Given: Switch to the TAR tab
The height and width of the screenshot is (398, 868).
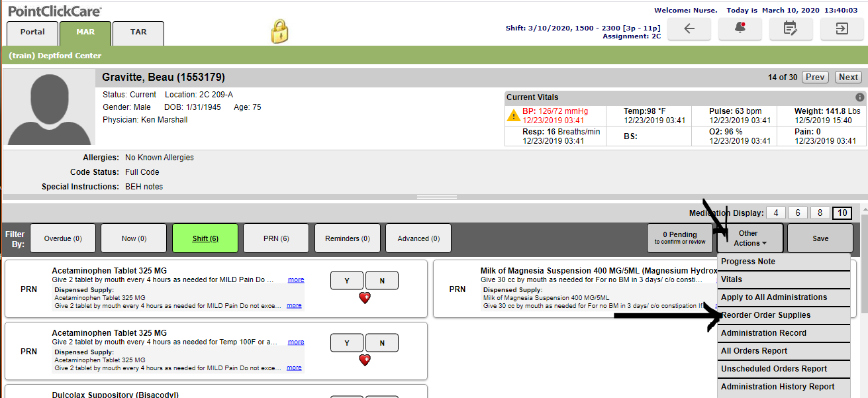Looking at the screenshot, I should pos(138,32).
